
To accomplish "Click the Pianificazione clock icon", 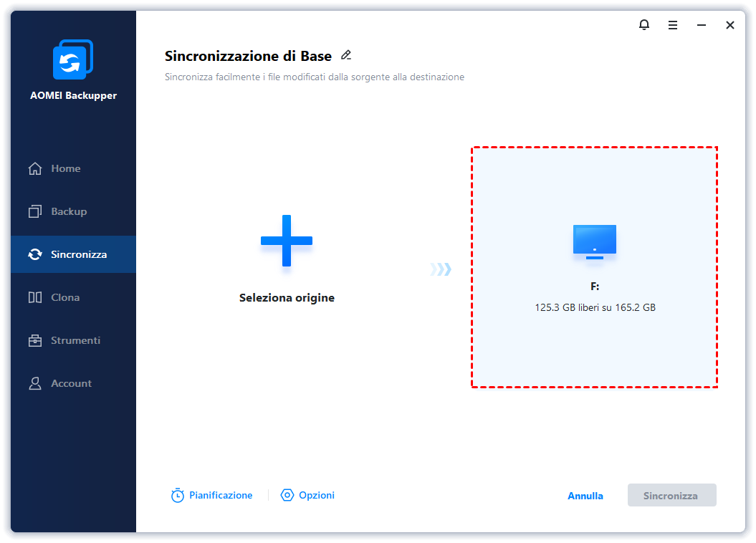I will tap(178, 495).
